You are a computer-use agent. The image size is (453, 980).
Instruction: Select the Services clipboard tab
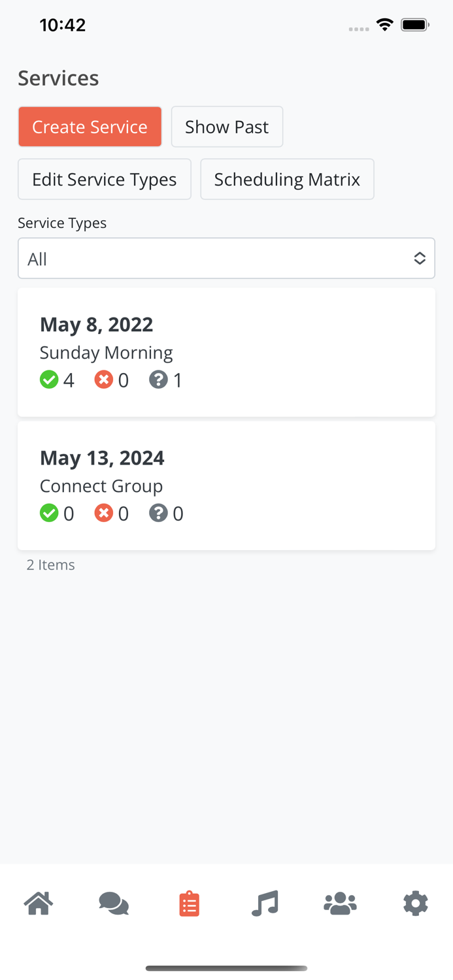(189, 904)
